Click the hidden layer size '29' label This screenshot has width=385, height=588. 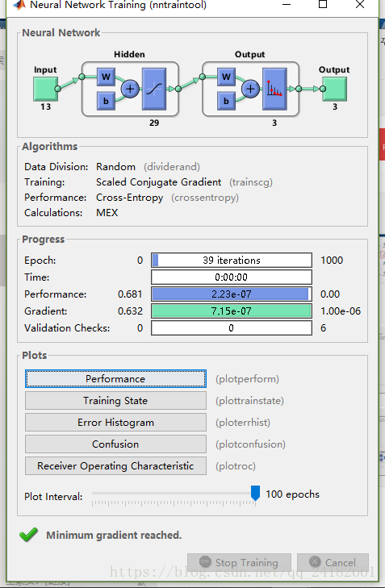click(x=154, y=123)
